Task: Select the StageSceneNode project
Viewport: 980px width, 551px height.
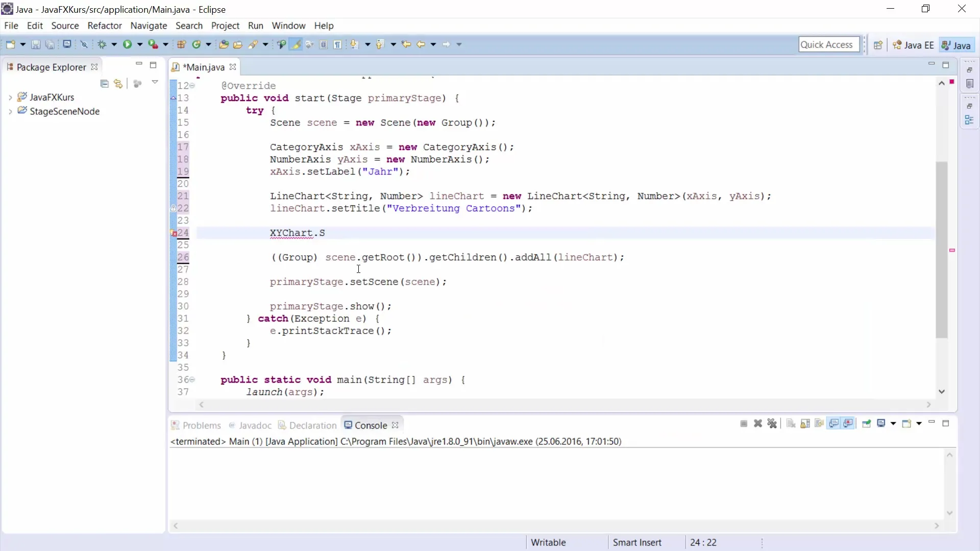Action: click(64, 111)
